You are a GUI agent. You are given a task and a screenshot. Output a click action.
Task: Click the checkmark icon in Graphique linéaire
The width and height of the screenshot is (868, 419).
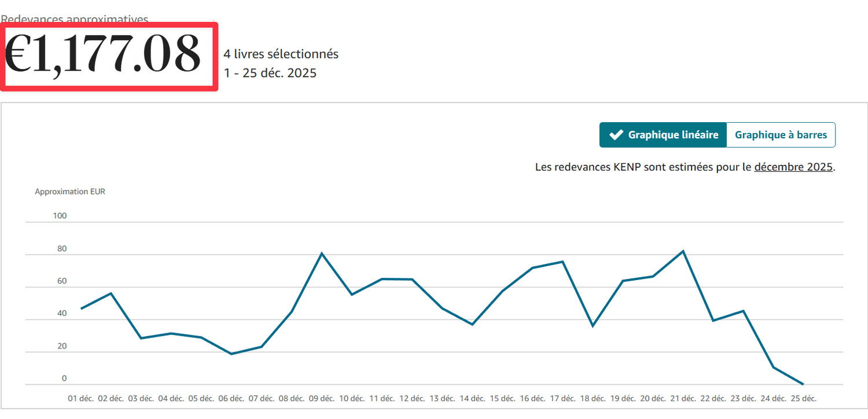[x=616, y=135]
